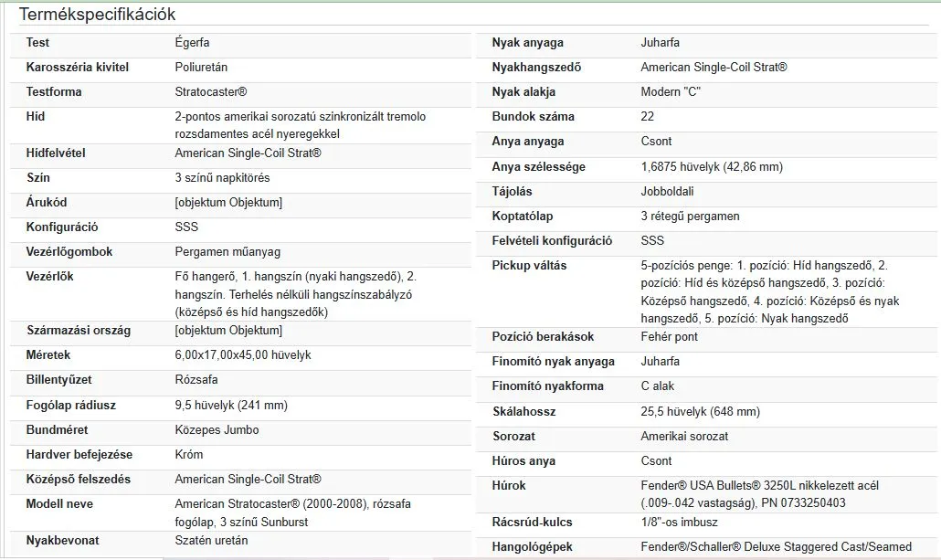Click the Anya szélessége label
Screen dimensions: 941x560
[538, 167]
